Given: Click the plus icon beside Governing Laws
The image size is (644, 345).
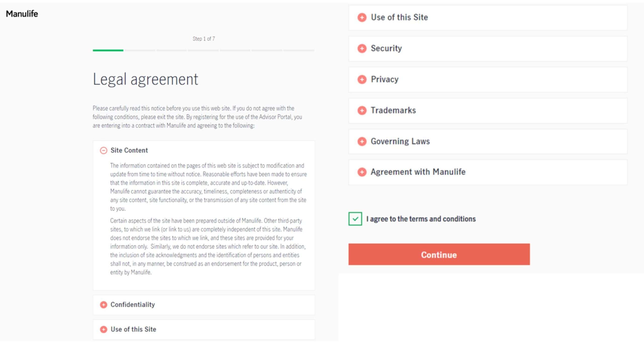Looking at the screenshot, I should pos(362,141).
